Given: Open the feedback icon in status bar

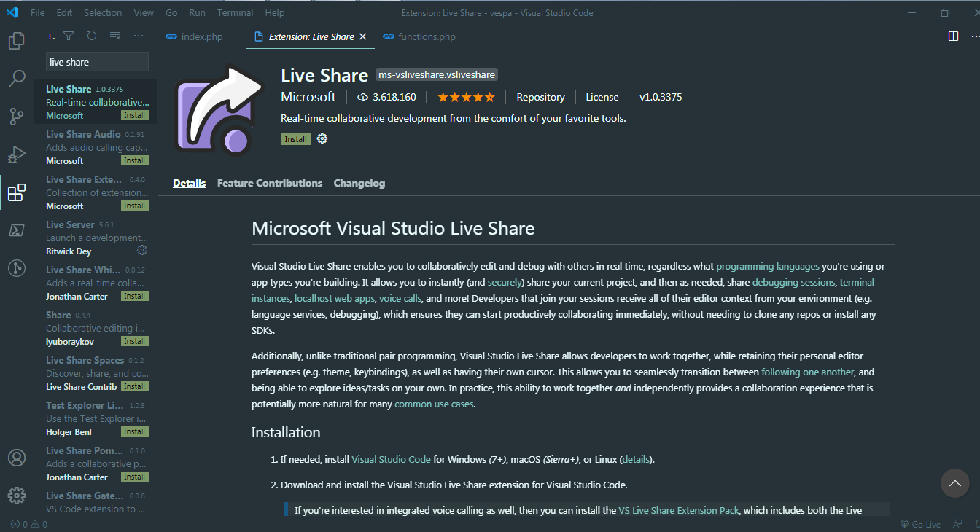Looking at the screenshot, I should [957, 524].
